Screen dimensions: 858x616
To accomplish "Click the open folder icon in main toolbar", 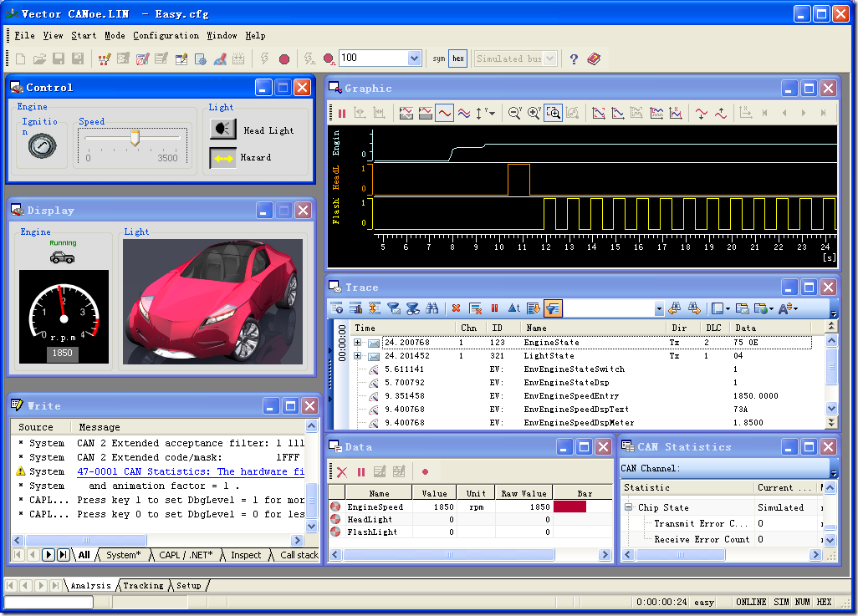I will point(39,59).
